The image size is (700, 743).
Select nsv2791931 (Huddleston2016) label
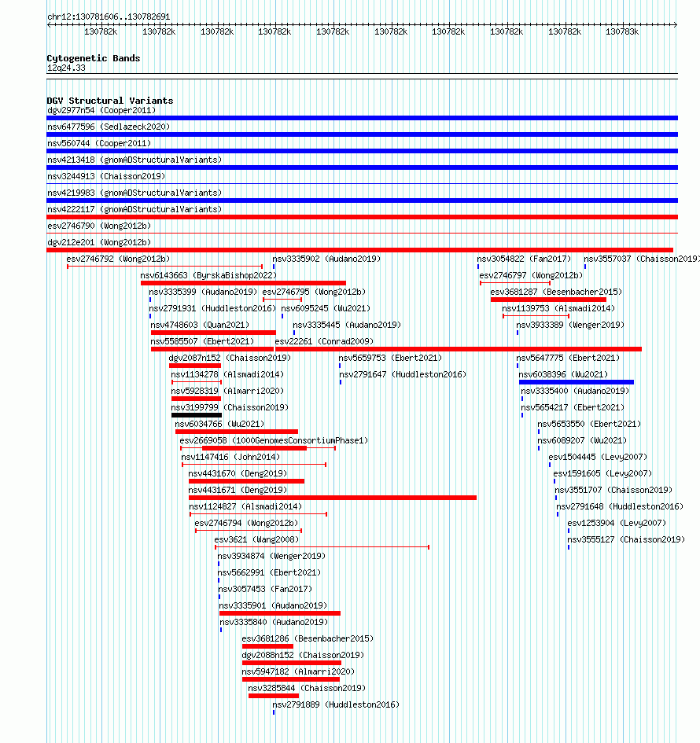[x=212, y=309]
